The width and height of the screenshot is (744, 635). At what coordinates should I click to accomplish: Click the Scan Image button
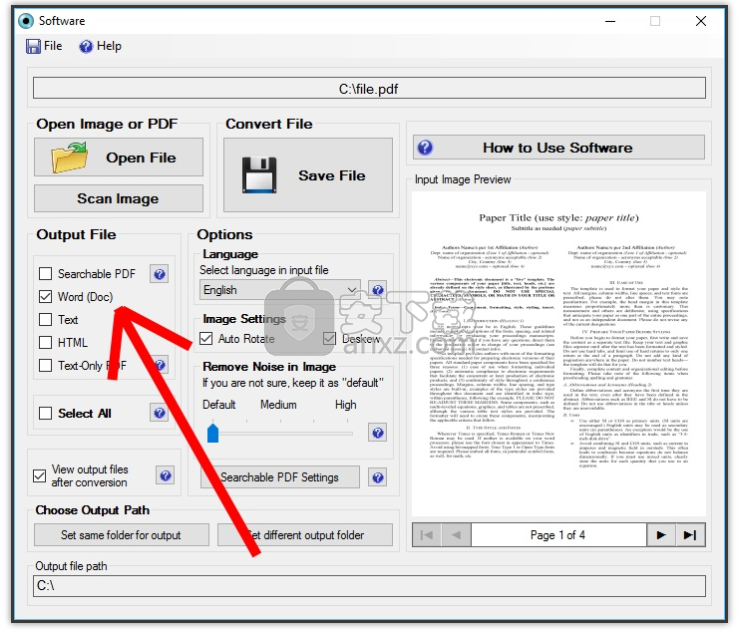(119, 198)
